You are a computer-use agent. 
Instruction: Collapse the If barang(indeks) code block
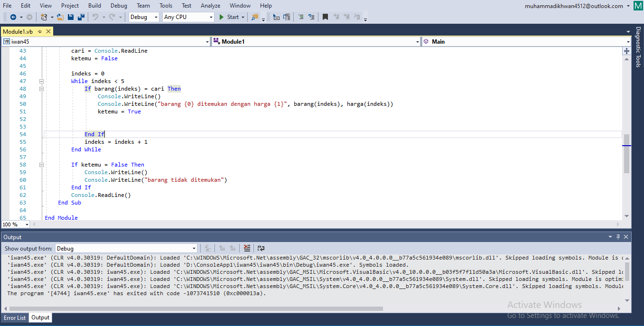41,88
